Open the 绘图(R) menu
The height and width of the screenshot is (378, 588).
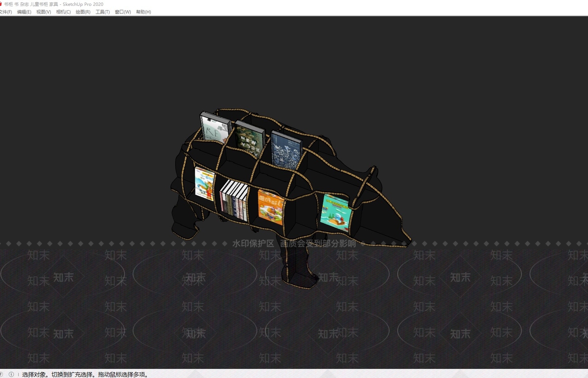point(83,12)
